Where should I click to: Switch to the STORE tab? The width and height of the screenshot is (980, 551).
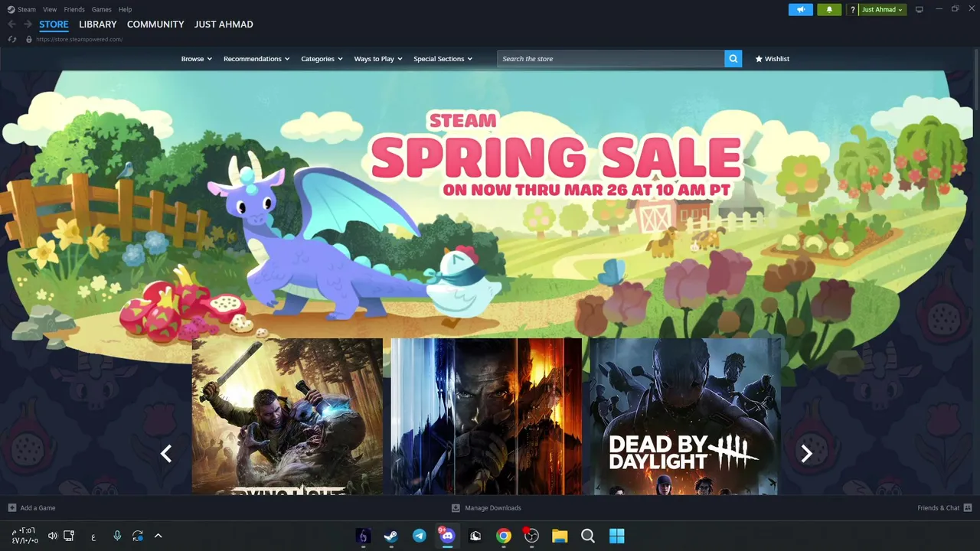(x=54, y=24)
